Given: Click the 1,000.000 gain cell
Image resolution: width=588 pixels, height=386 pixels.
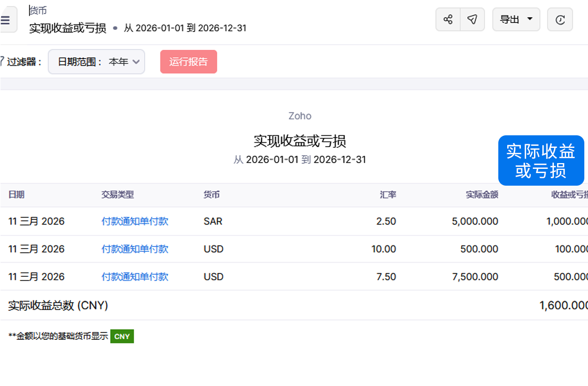Looking at the screenshot, I should click(567, 221).
